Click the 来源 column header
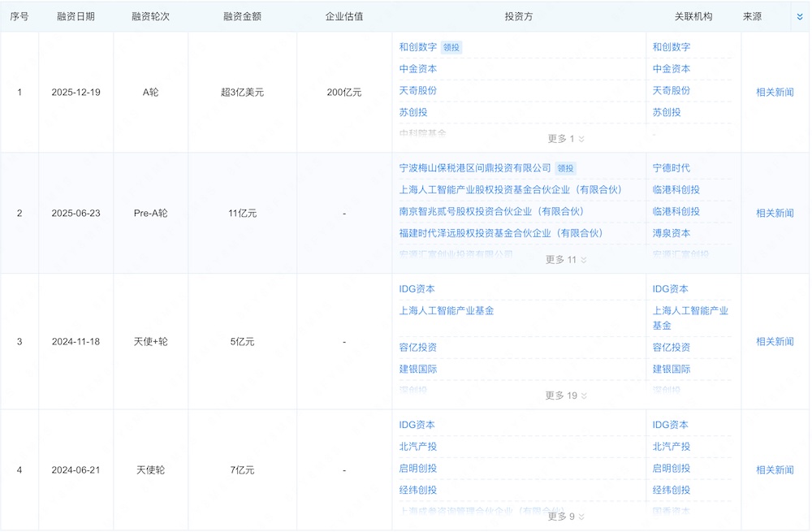The image size is (812, 532). [752, 16]
